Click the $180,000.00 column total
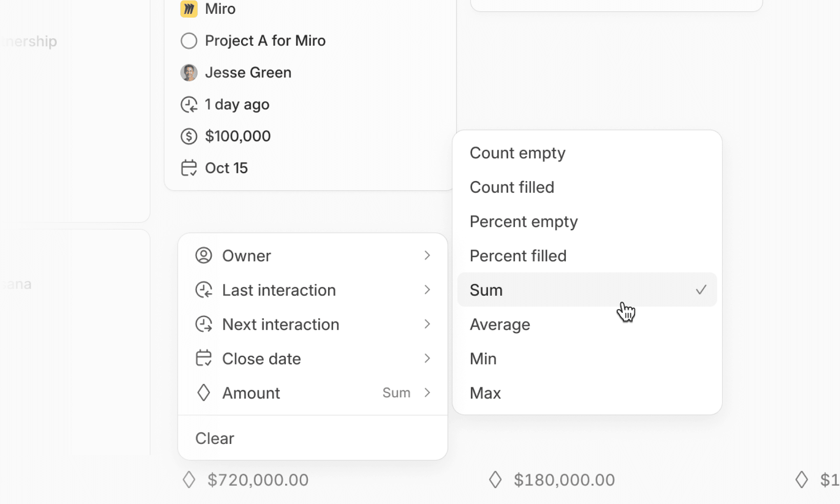840x504 pixels. coord(564,480)
